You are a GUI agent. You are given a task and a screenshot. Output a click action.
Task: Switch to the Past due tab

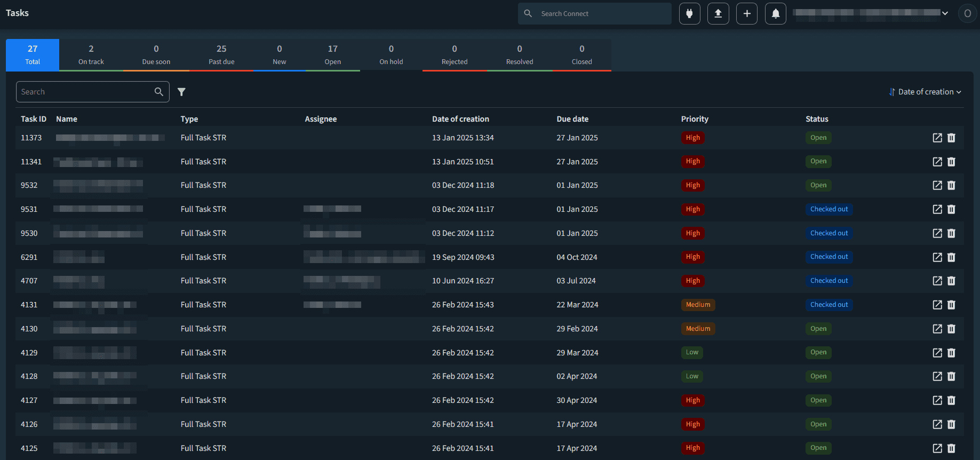tap(221, 55)
